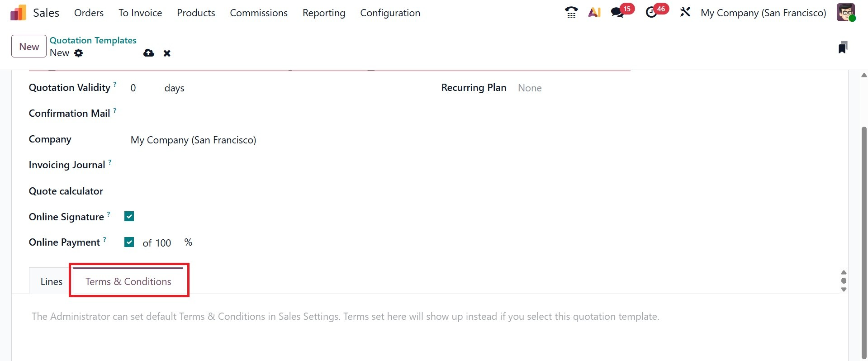Uncheck the Online Signature checkbox
Image resolution: width=868 pixels, height=361 pixels.
(129, 217)
